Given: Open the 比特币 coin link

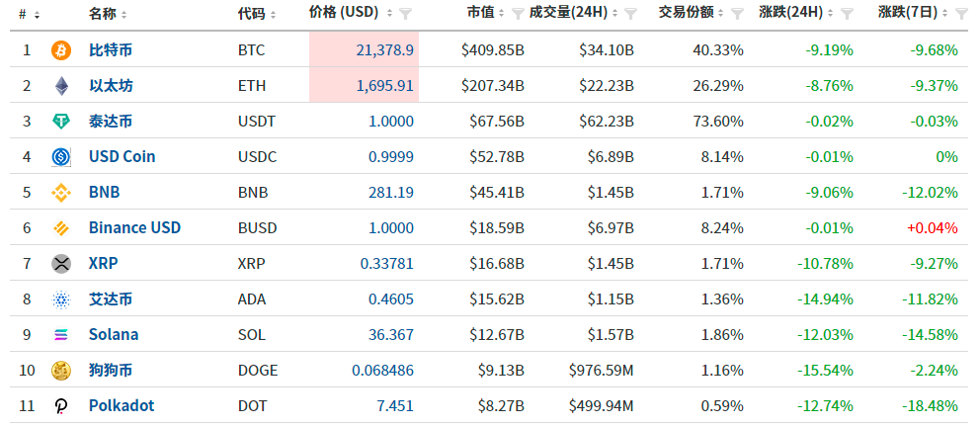Looking at the screenshot, I should pyautogui.click(x=111, y=50).
